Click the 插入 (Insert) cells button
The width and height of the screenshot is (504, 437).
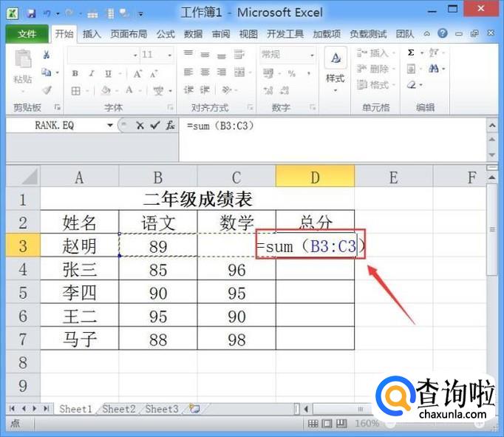375,52
